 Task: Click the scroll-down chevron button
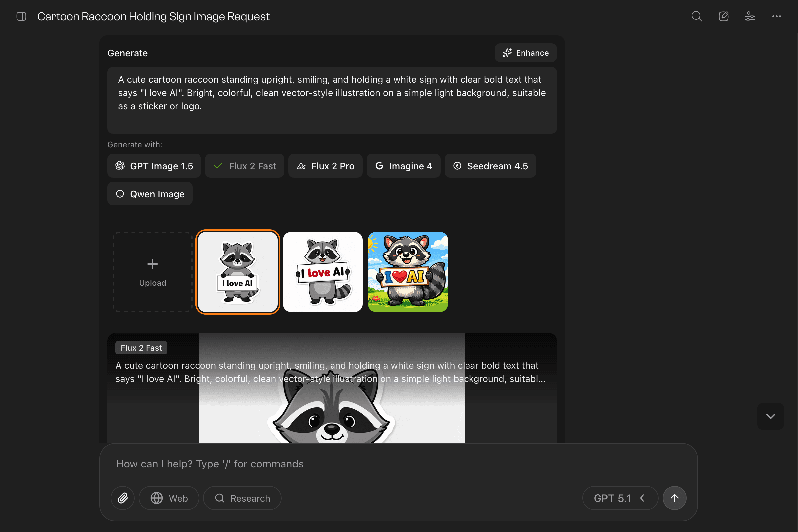770,416
